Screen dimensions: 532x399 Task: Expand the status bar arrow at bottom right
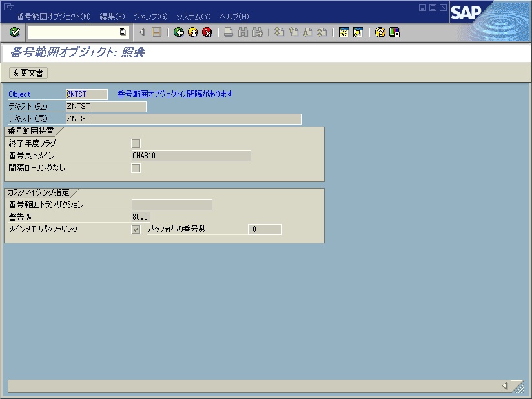[505, 386]
